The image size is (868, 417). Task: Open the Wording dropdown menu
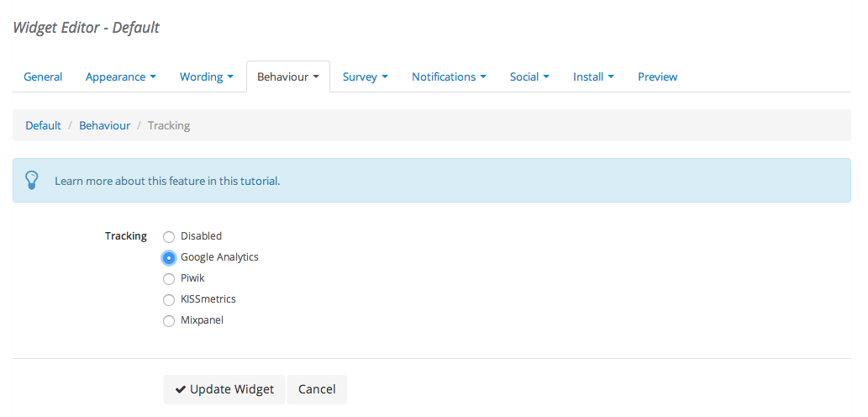207,77
